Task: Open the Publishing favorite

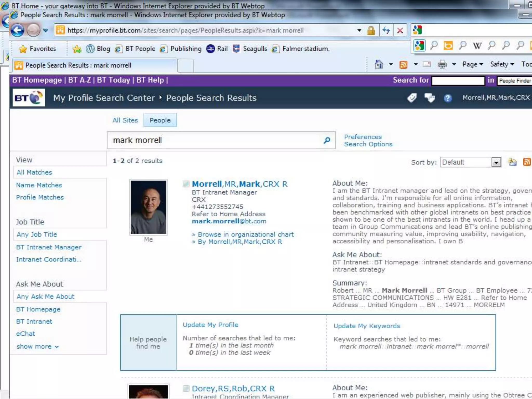Action: tap(181, 49)
